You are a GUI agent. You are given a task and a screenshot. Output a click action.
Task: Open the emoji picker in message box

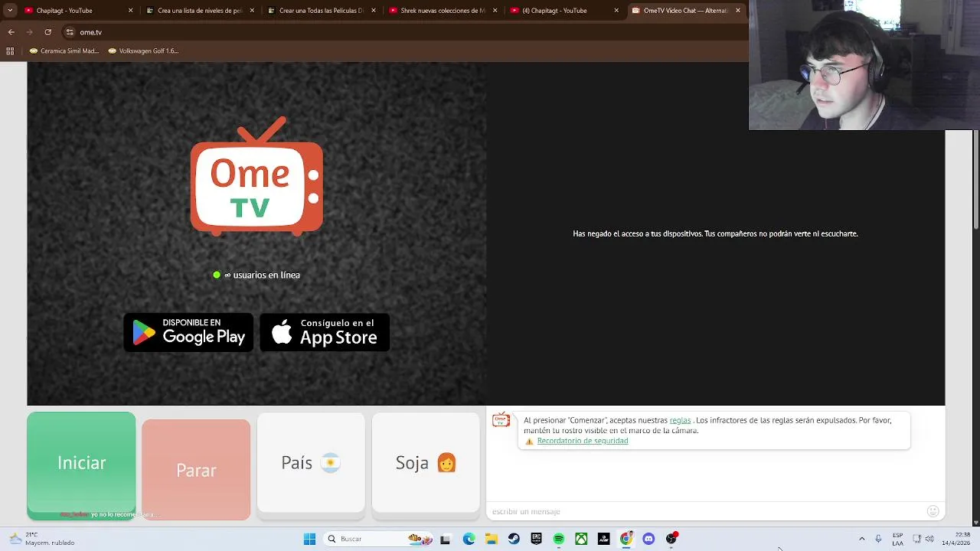coord(933,511)
